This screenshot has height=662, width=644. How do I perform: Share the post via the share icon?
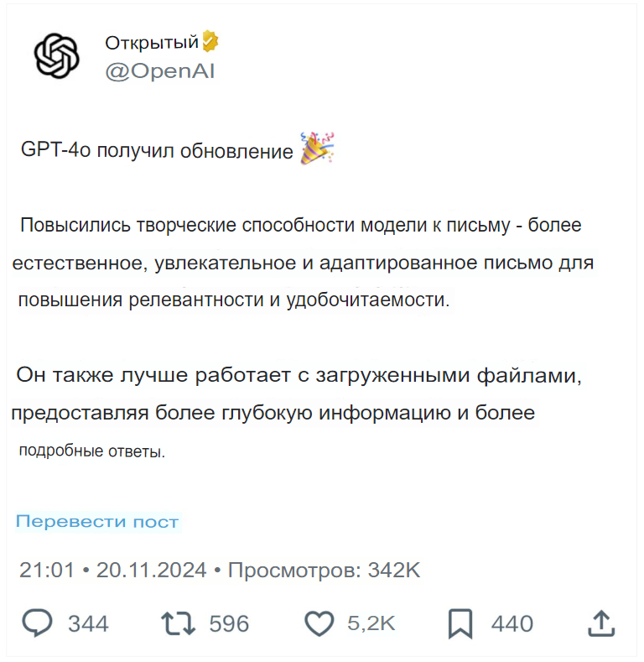point(602,623)
